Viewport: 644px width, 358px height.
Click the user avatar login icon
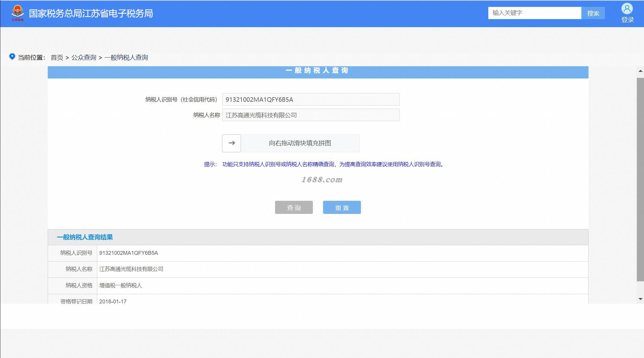coord(627,9)
